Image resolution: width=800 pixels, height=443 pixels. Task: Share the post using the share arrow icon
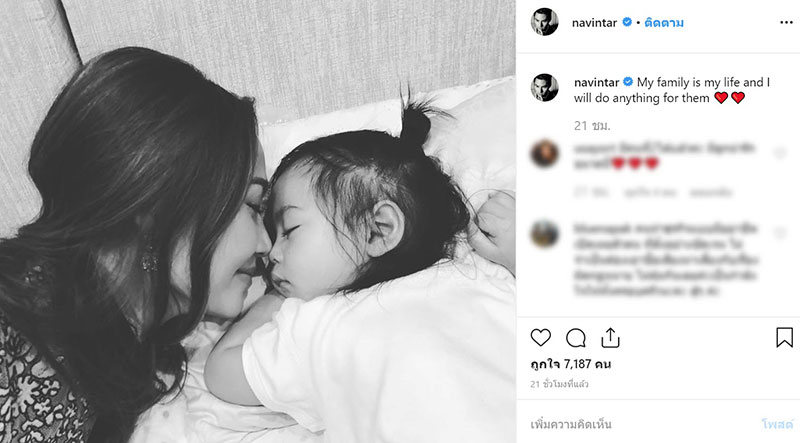(x=610, y=337)
